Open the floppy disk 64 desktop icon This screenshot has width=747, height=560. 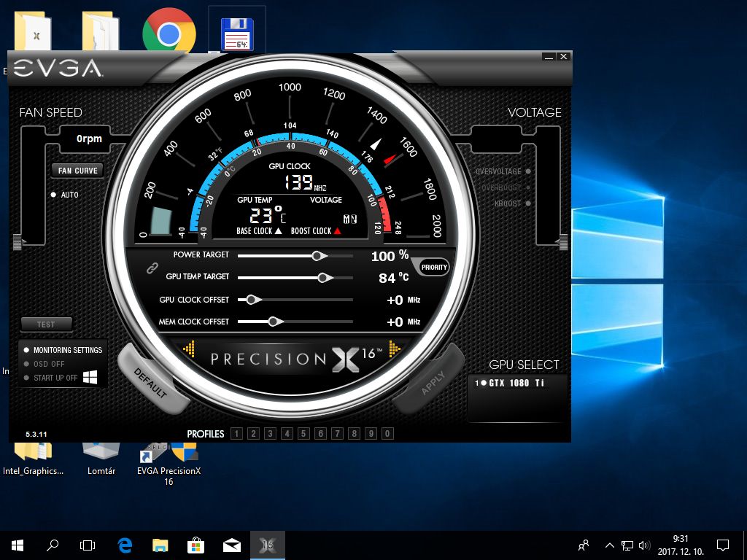coord(237,34)
